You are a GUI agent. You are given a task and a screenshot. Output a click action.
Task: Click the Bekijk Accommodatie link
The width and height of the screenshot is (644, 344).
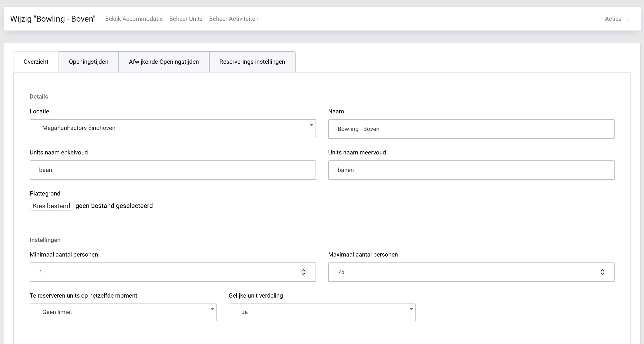pyautogui.click(x=134, y=19)
